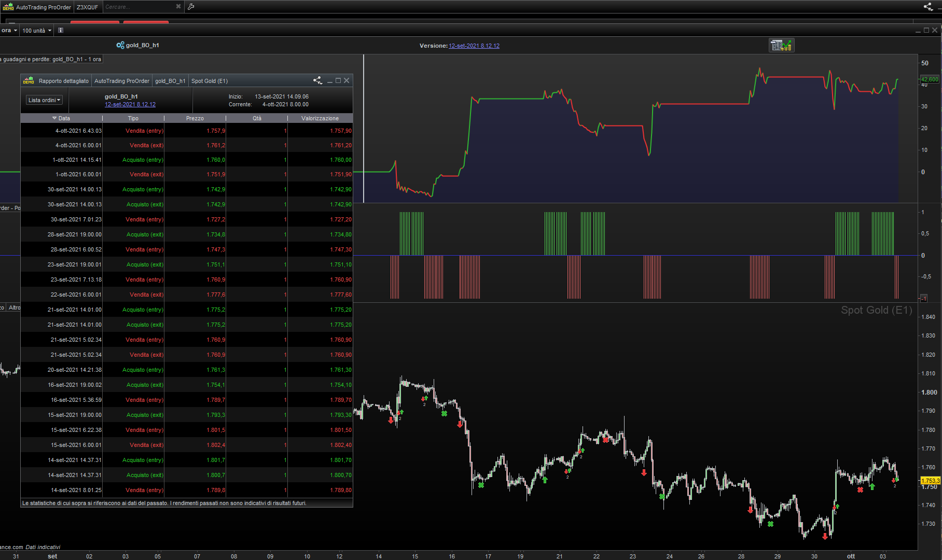Maximize the Rapporto dettagliato window
Image resolution: width=942 pixels, height=560 pixels.
click(x=338, y=80)
